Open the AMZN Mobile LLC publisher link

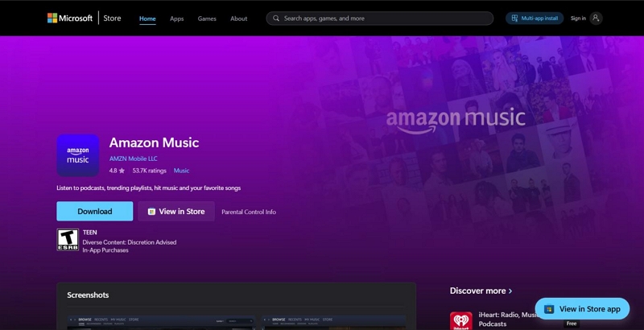(133, 159)
